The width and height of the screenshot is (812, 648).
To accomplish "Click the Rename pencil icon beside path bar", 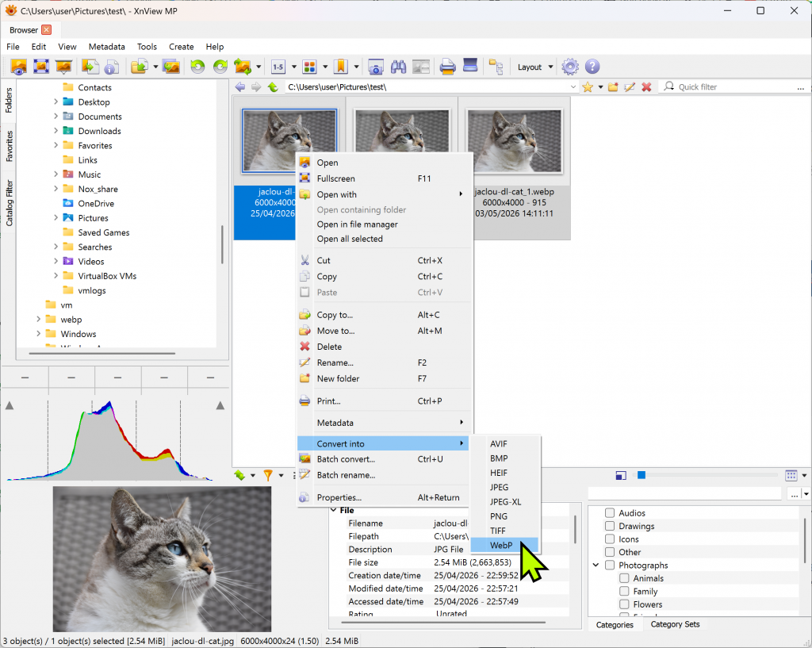I will [630, 87].
